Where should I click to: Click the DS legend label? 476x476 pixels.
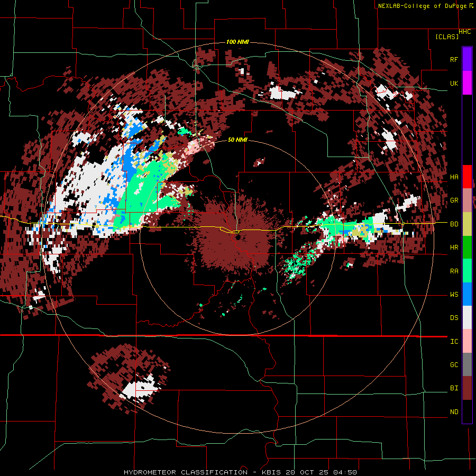(x=454, y=318)
